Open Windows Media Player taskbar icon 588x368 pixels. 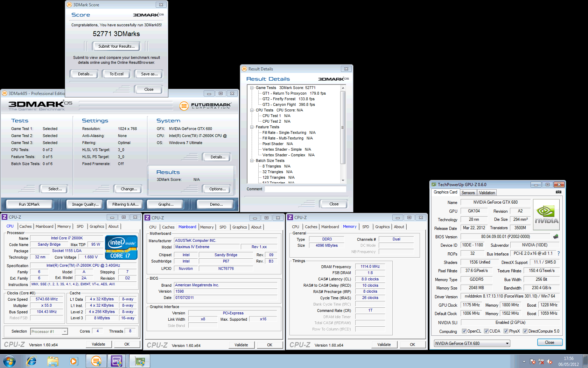click(x=74, y=361)
